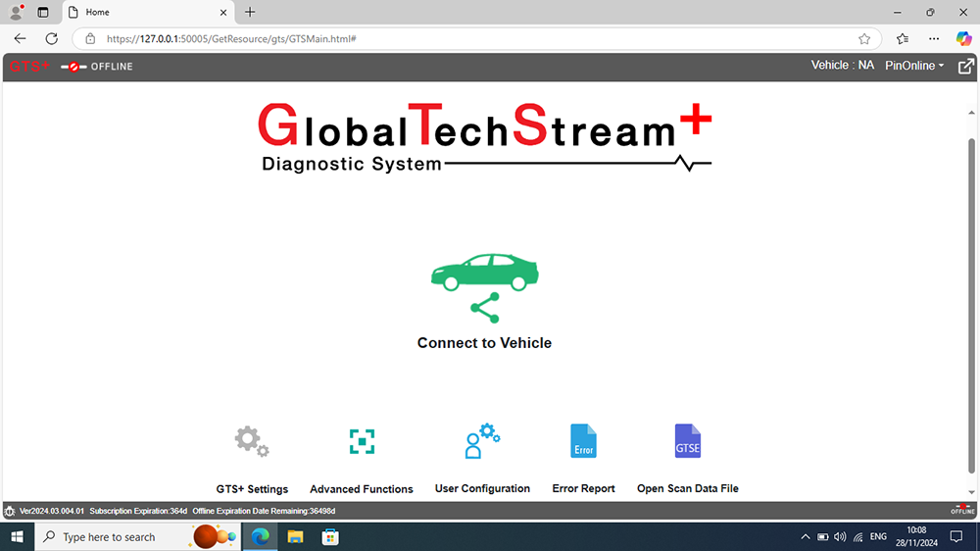Click Offline Expiration Date Remaining:36498d text
980x551 pixels.
click(264, 511)
